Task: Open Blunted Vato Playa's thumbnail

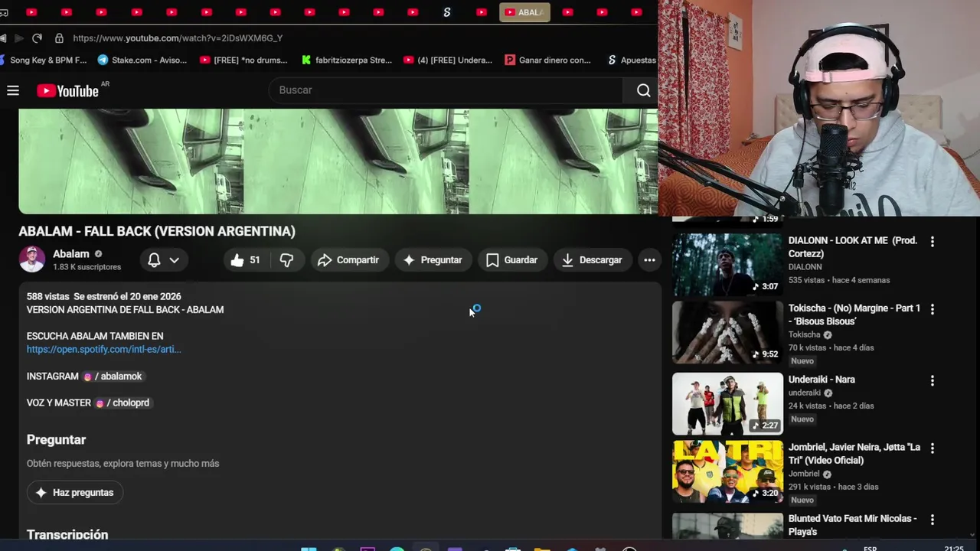Action: [x=727, y=526]
